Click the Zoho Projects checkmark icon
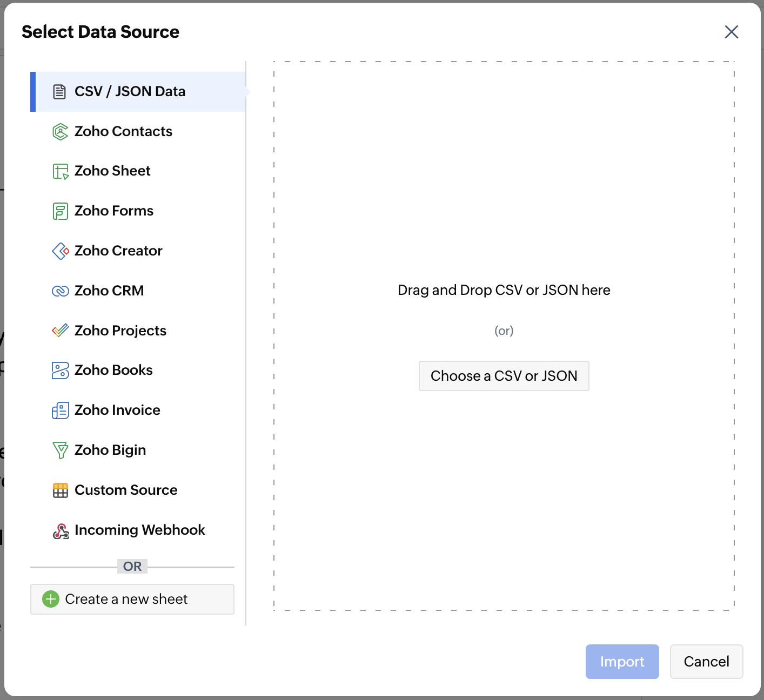This screenshot has width=764, height=700. click(x=60, y=331)
